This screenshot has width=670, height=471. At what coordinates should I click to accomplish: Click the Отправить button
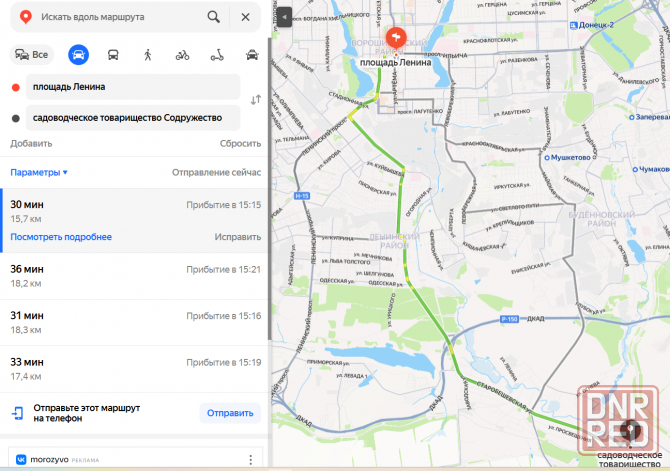pyautogui.click(x=230, y=413)
